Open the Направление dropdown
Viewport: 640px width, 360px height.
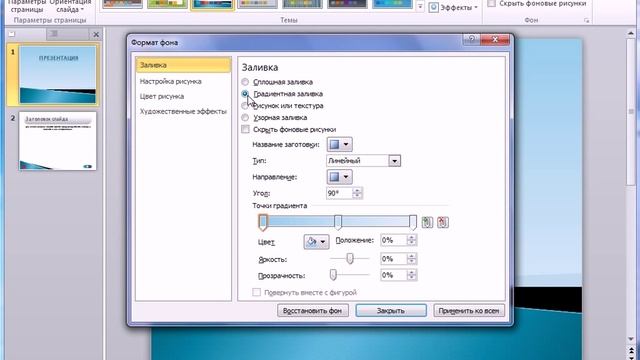pos(339,177)
